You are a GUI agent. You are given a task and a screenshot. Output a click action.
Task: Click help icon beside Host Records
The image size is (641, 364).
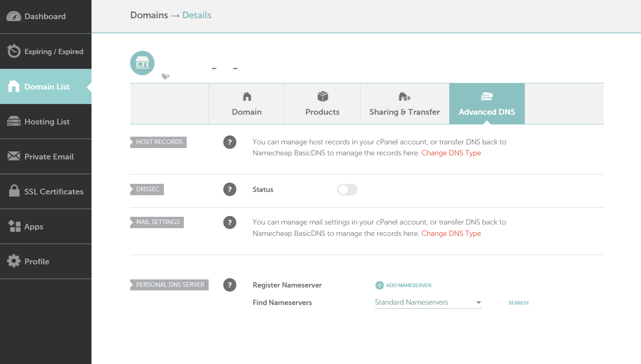(x=230, y=142)
